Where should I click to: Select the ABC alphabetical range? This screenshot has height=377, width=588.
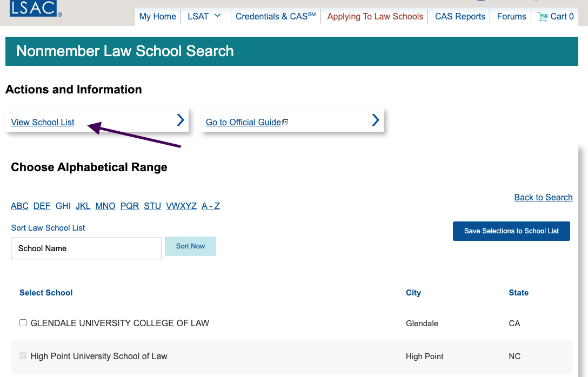[x=19, y=206]
